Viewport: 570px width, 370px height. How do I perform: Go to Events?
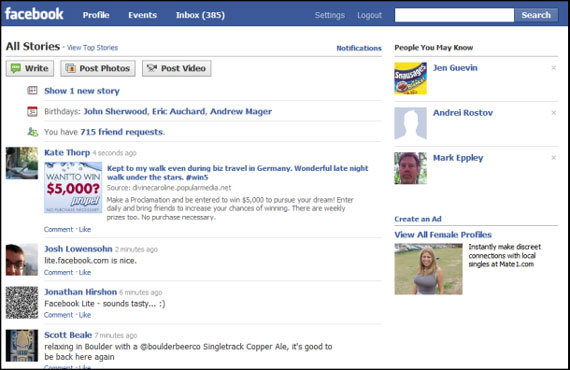142,15
